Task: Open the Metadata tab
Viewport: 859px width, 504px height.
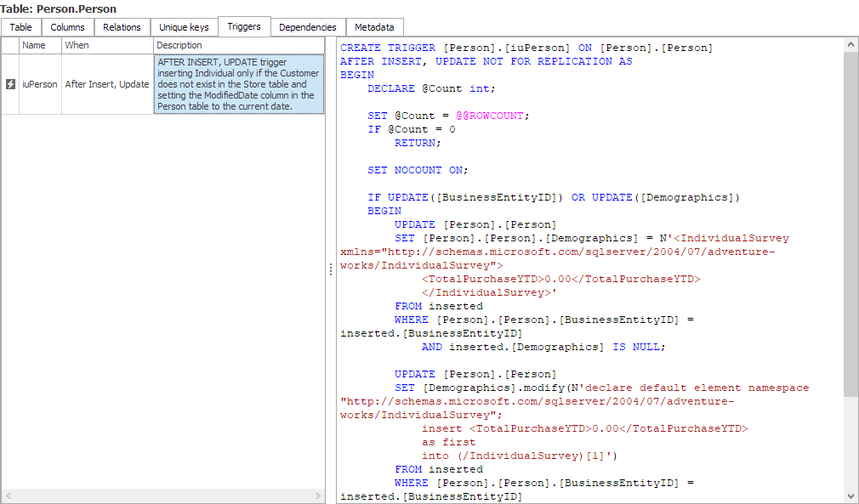Action: pyautogui.click(x=374, y=27)
